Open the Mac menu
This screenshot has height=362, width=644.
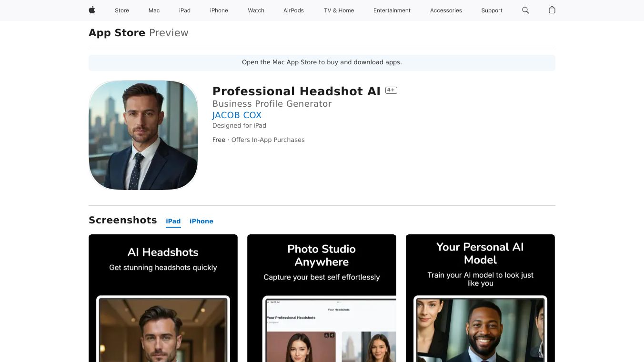[x=154, y=10]
